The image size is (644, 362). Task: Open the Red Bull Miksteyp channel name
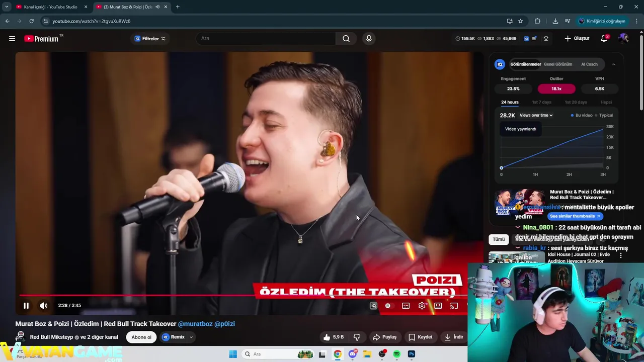(51, 337)
